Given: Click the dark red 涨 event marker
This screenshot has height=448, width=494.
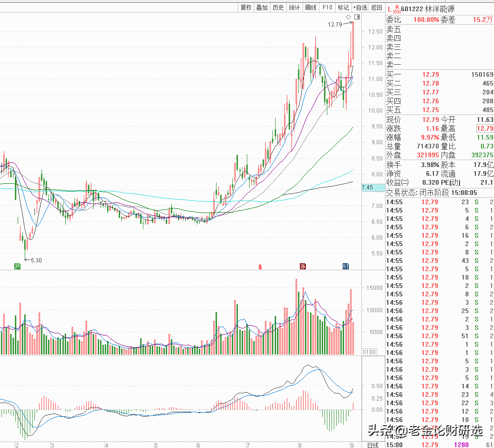Looking at the screenshot, I should [303, 266].
